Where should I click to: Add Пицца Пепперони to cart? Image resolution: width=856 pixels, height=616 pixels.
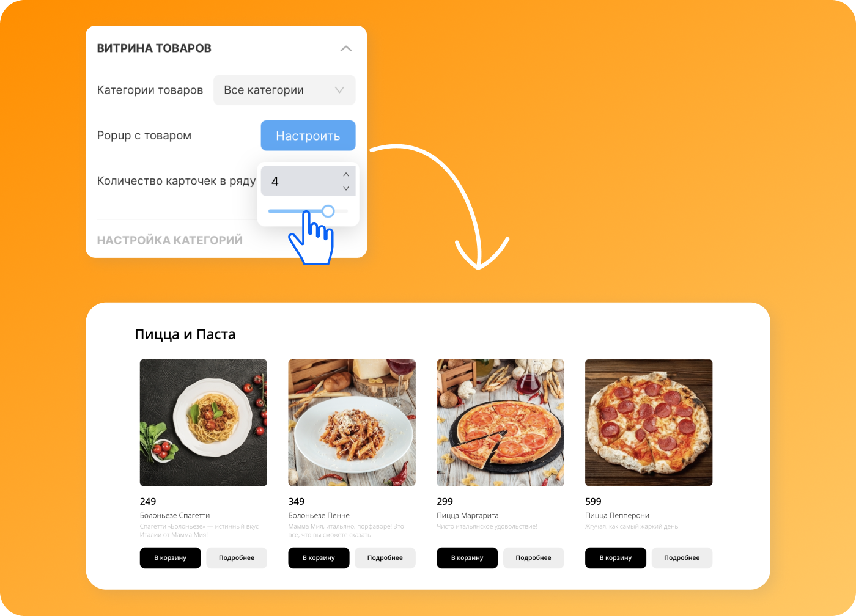click(616, 558)
